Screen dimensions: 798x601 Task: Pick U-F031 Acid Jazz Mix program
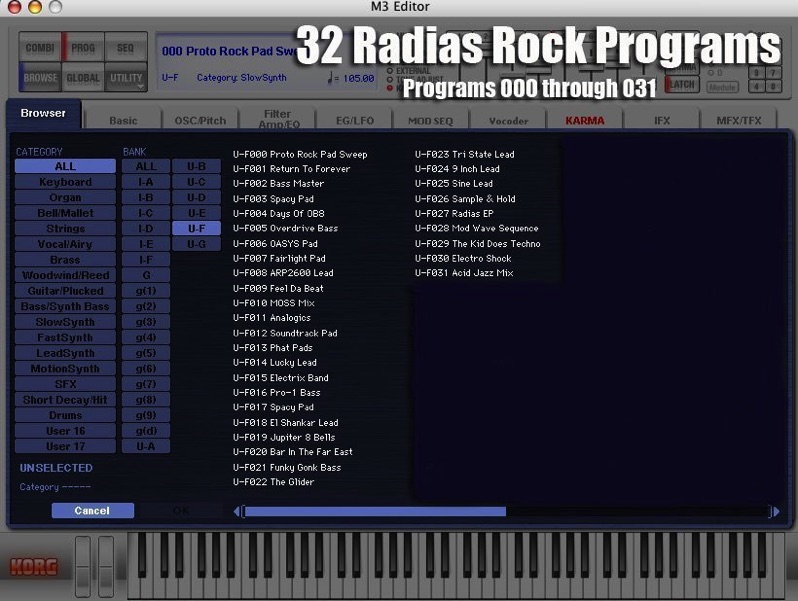464,273
